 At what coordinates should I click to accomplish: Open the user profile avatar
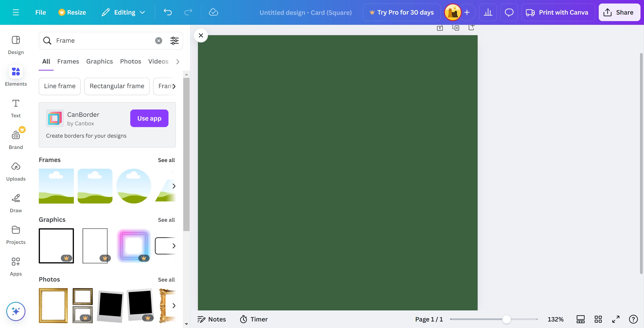coord(453,12)
